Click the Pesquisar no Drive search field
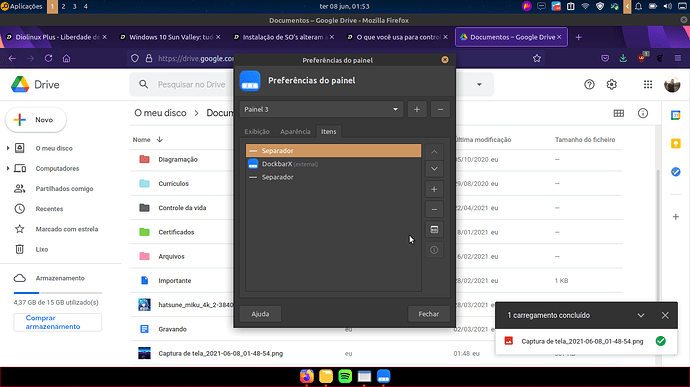 [x=191, y=85]
